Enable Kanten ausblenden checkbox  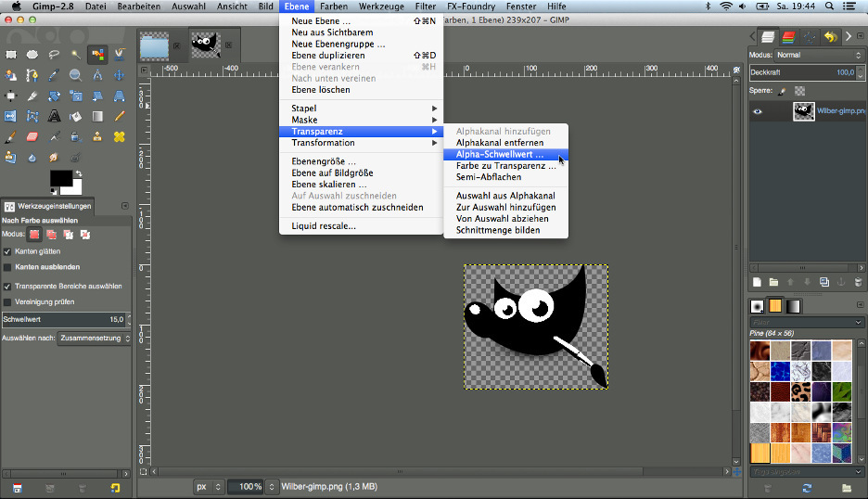(7, 267)
